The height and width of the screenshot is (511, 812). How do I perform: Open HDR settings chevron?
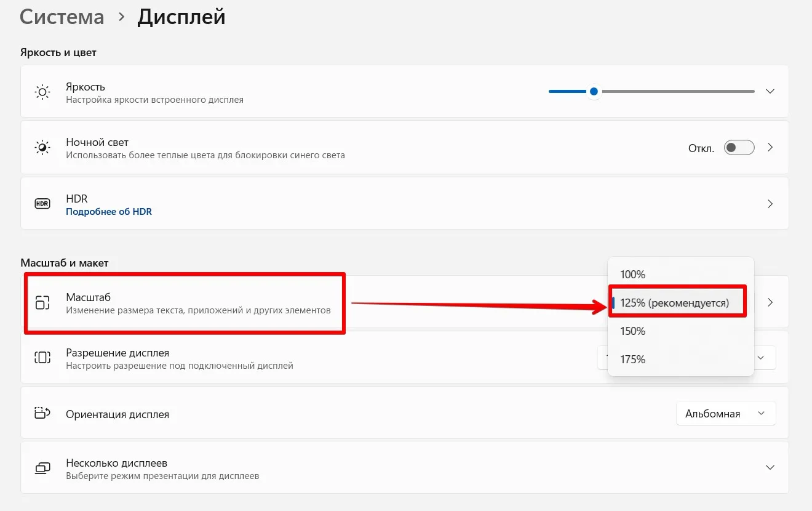click(770, 204)
